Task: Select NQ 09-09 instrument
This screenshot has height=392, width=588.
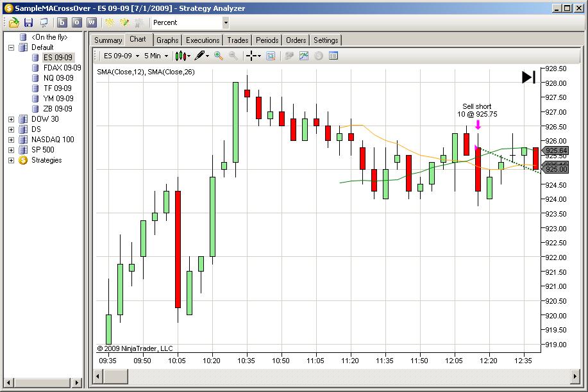Action: (x=58, y=78)
